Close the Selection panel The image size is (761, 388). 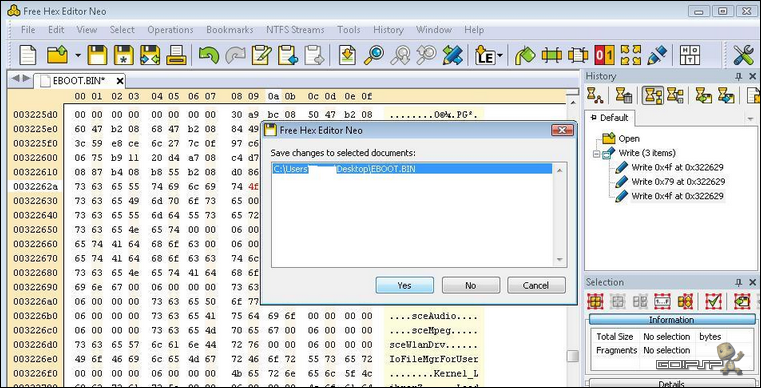(x=753, y=282)
